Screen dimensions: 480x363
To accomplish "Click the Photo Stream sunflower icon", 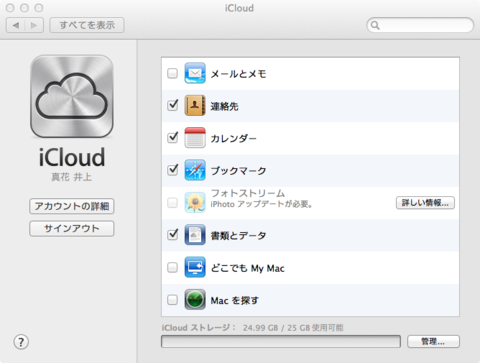I will tap(195, 202).
